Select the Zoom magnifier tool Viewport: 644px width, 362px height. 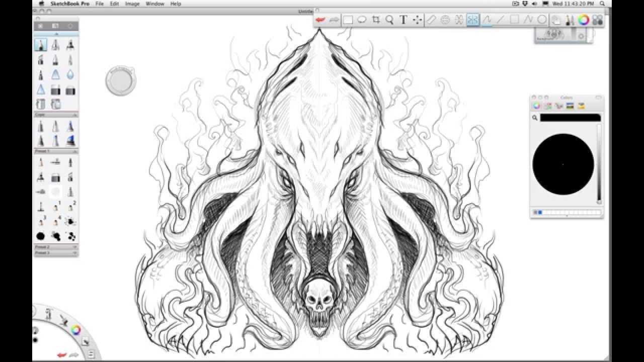coord(390,20)
